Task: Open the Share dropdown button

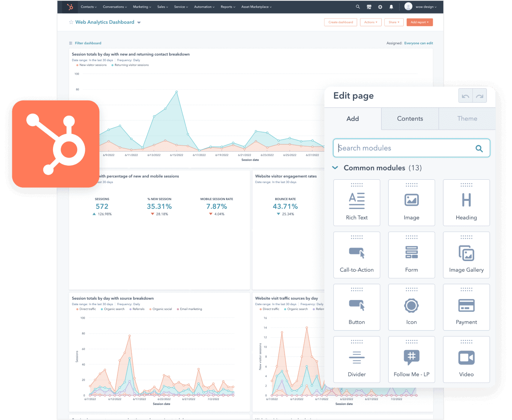Action: coord(394,22)
